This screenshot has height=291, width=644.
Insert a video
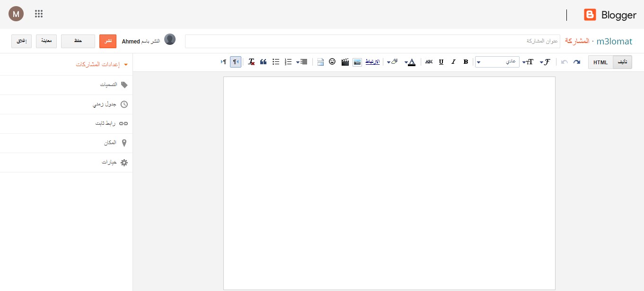(345, 62)
